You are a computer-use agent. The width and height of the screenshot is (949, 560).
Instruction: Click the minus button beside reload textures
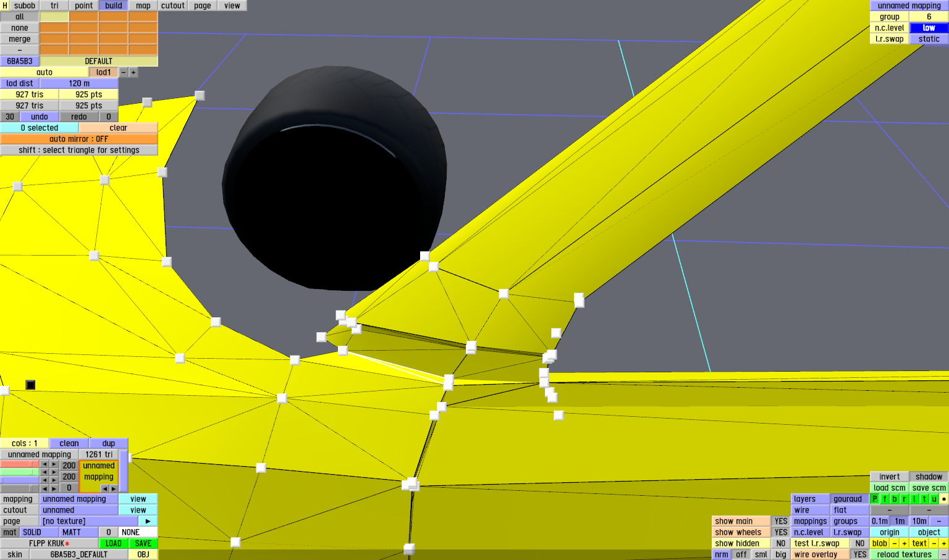(x=944, y=554)
